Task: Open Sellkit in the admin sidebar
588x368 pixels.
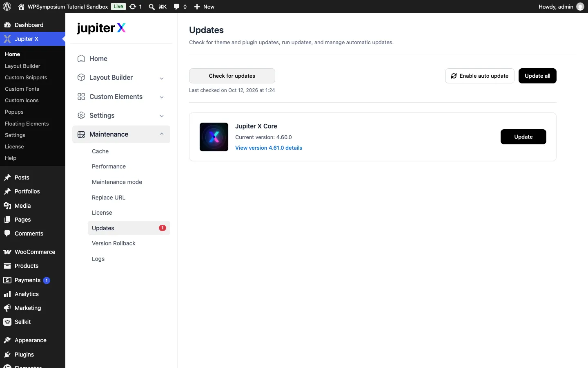Action: 33,322
